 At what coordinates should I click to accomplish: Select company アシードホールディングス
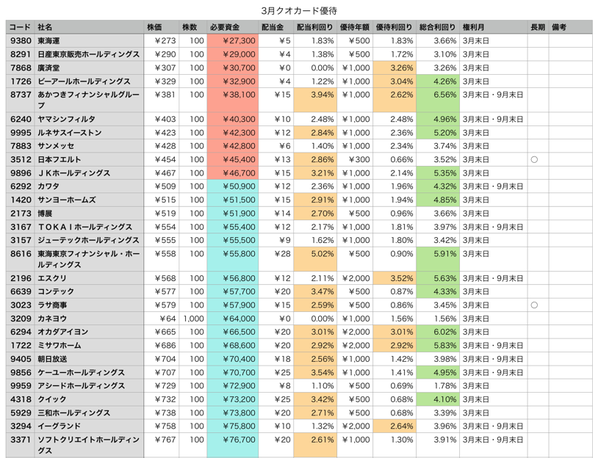pyautogui.click(x=81, y=386)
